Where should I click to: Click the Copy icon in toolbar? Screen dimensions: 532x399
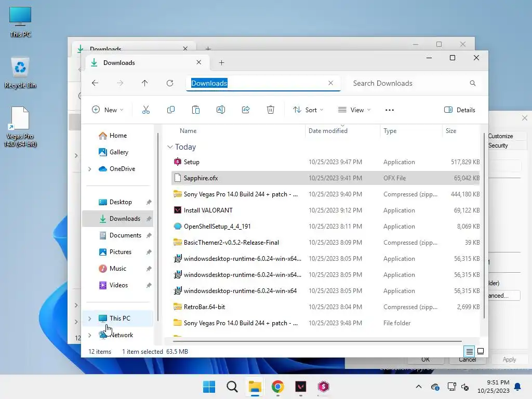(x=170, y=110)
